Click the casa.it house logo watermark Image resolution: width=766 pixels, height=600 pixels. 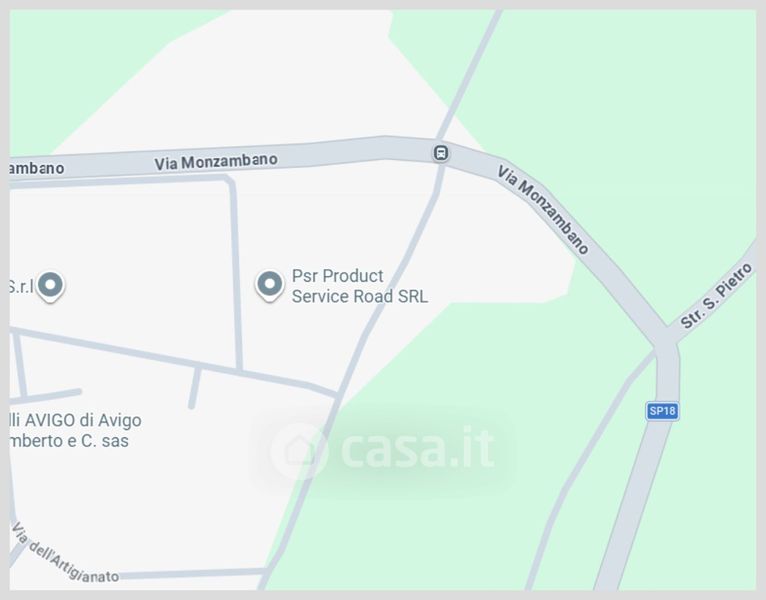point(299,450)
